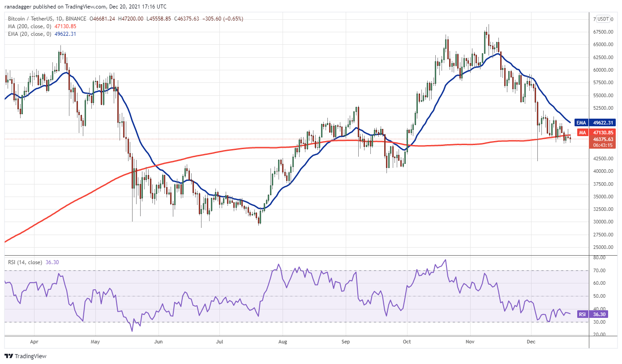The height and width of the screenshot is (364, 622).
Task: Click the Aug marker on time axis
Action: click(282, 341)
